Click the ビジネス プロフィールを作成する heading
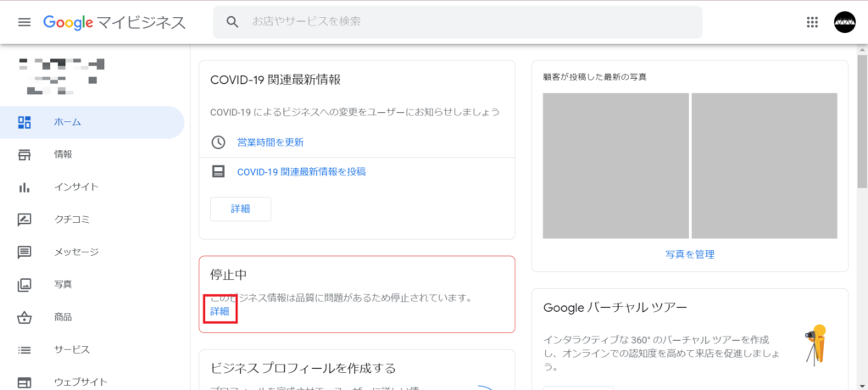The image size is (868, 390). point(303,368)
